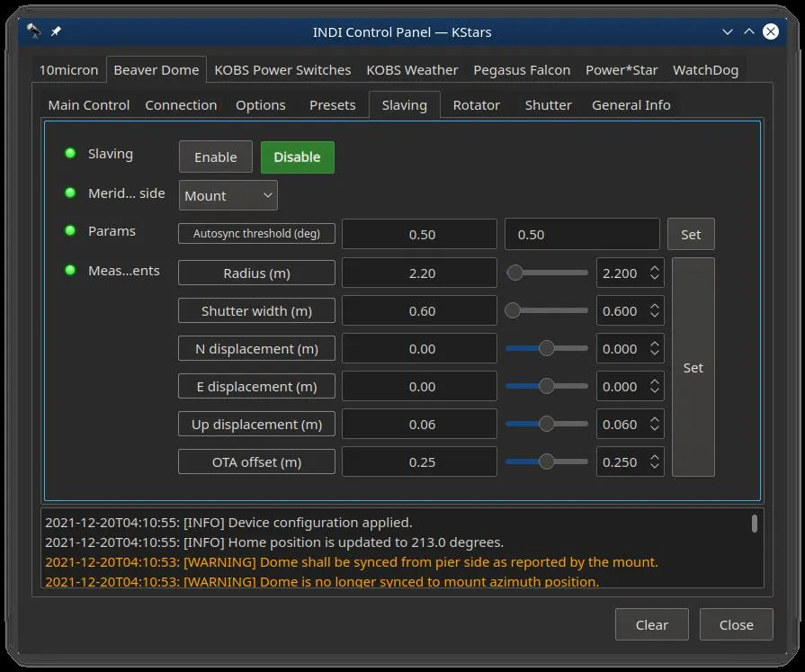The image size is (805, 672).
Task: Click the Radius slider handle
Action: tap(515, 273)
